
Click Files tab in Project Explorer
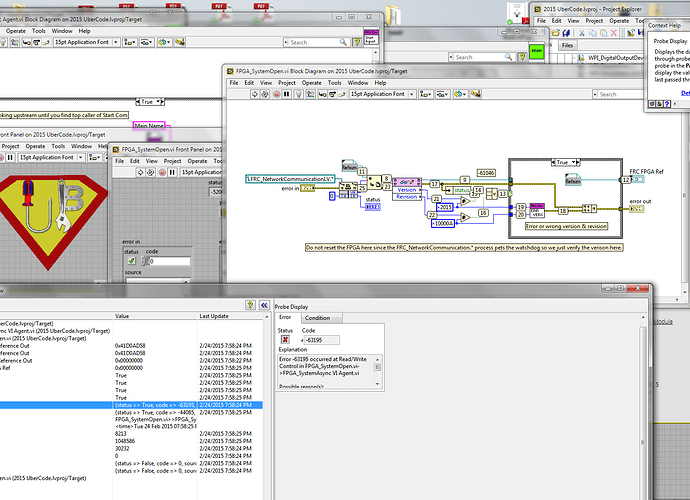click(567, 45)
